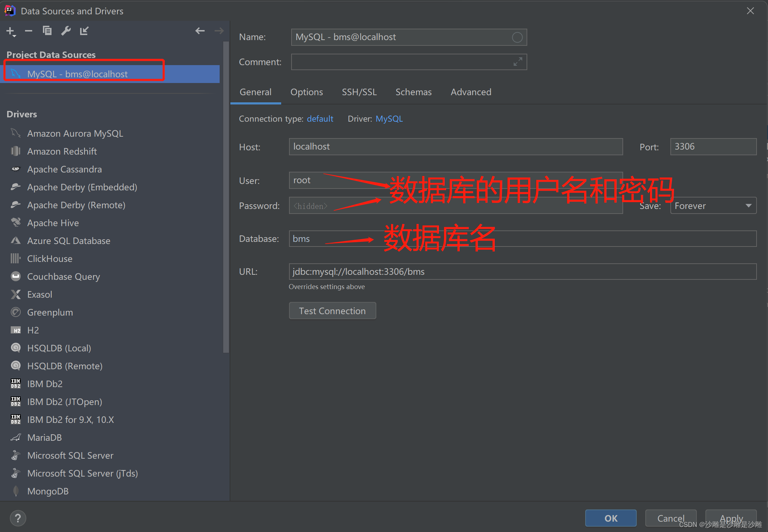Click the left panel vertical scrollbar

pyautogui.click(x=226, y=197)
